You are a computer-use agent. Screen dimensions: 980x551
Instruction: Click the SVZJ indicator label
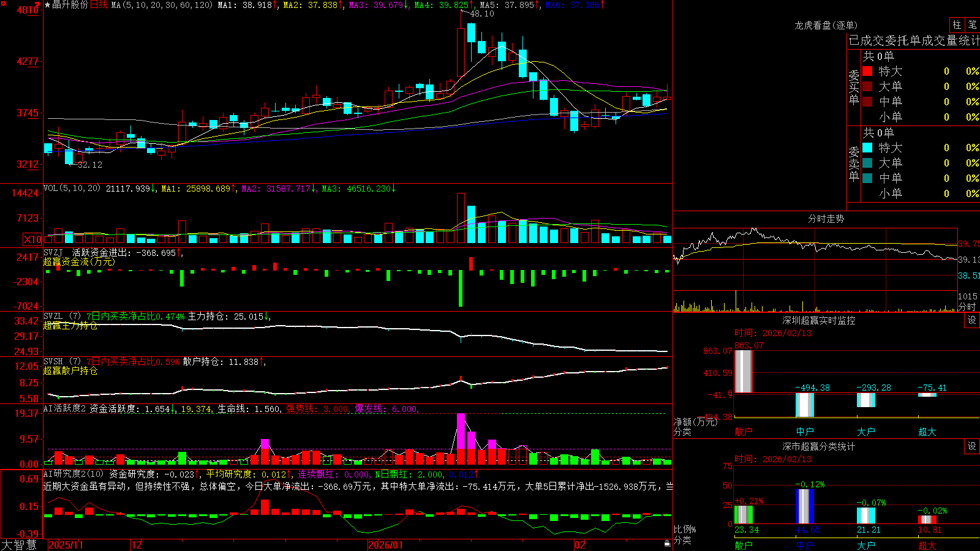(53, 252)
